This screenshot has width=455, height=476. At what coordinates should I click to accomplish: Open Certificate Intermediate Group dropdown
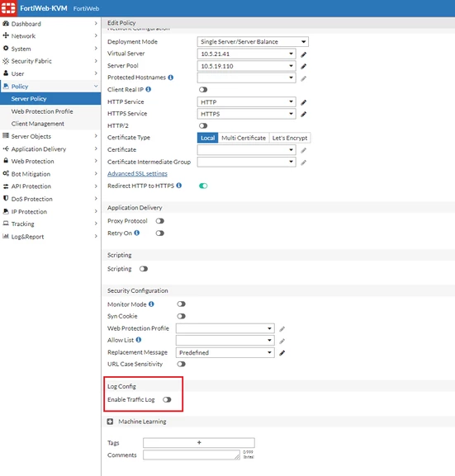(247, 162)
